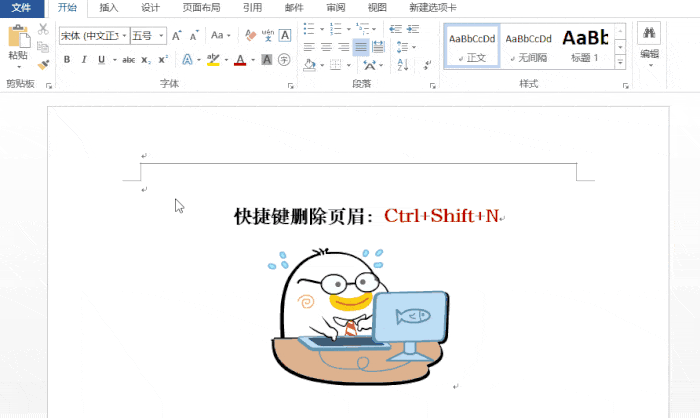
Task: Switch to the 审阅 Review tab
Action: pos(335,8)
